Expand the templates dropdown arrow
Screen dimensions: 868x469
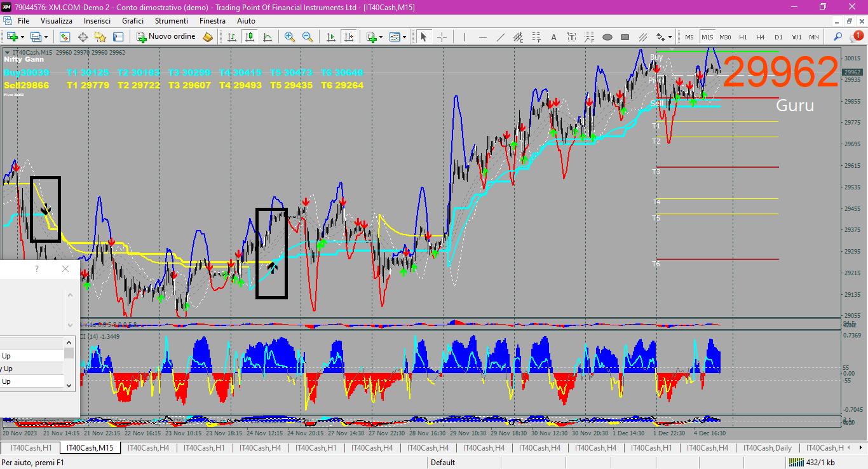point(405,37)
